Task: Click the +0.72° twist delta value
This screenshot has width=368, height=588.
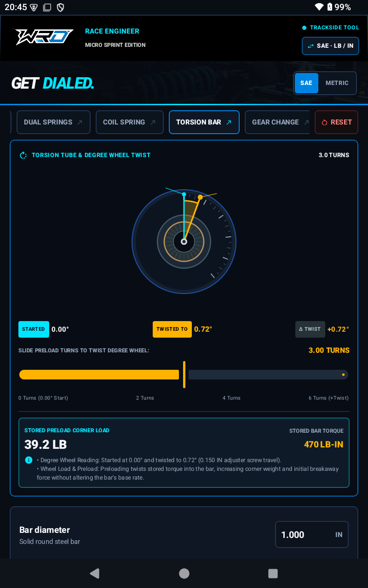Action: (338, 329)
